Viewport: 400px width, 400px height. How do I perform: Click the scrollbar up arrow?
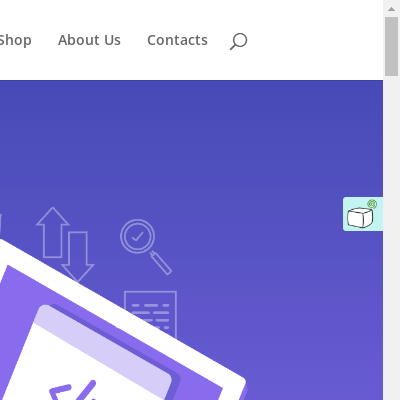pyautogui.click(x=392, y=9)
